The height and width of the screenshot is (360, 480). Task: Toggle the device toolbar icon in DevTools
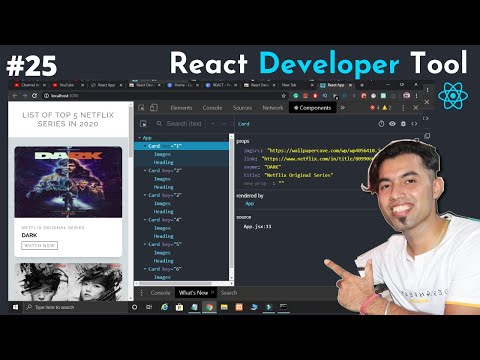[154, 108]
